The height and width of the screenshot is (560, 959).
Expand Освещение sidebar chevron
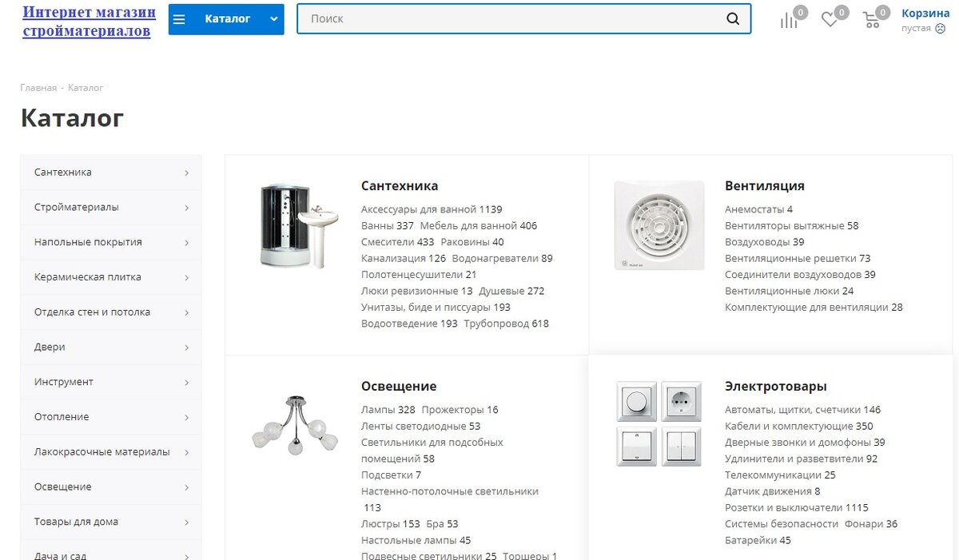186,487
